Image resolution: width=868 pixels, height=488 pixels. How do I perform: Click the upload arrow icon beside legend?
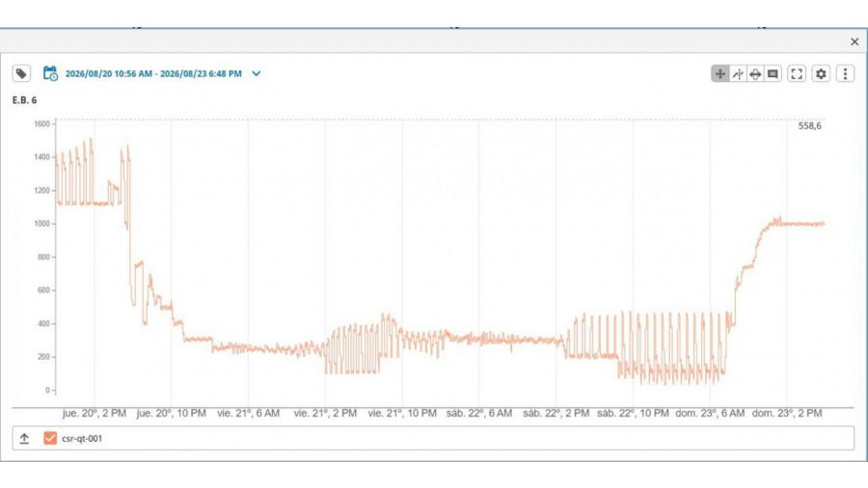(x=24, y=438)
